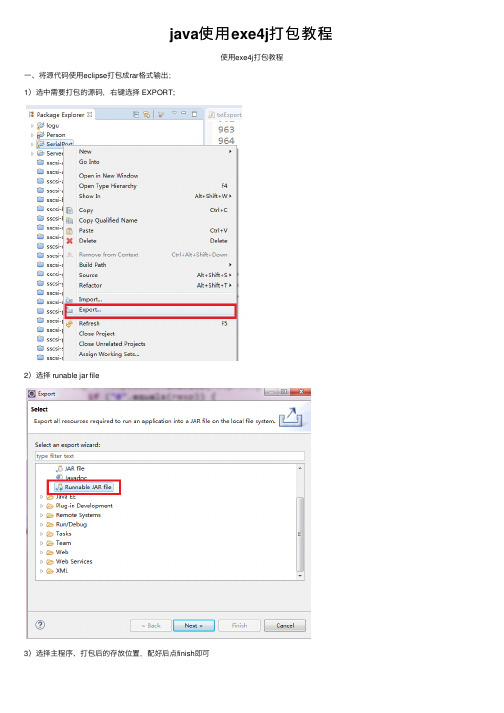Expand the SerialPort project tree arrow
Image resolution: width=504 pixels, height=713 pixels.
(32, 144)
